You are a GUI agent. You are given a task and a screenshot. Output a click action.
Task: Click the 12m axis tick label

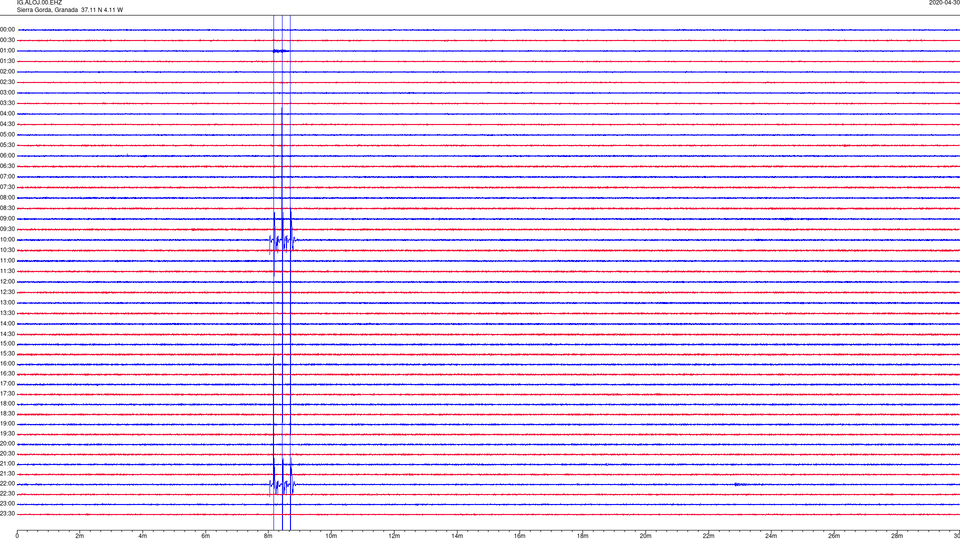(394, 536)
